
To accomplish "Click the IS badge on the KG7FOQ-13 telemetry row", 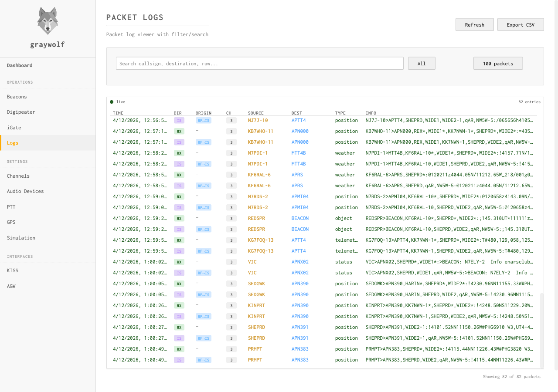I will pos(179,251).
